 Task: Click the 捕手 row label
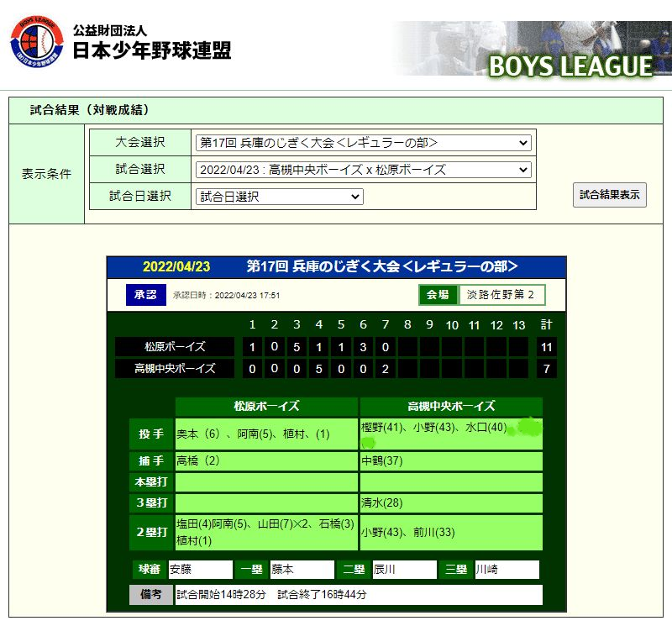[151, 461]
